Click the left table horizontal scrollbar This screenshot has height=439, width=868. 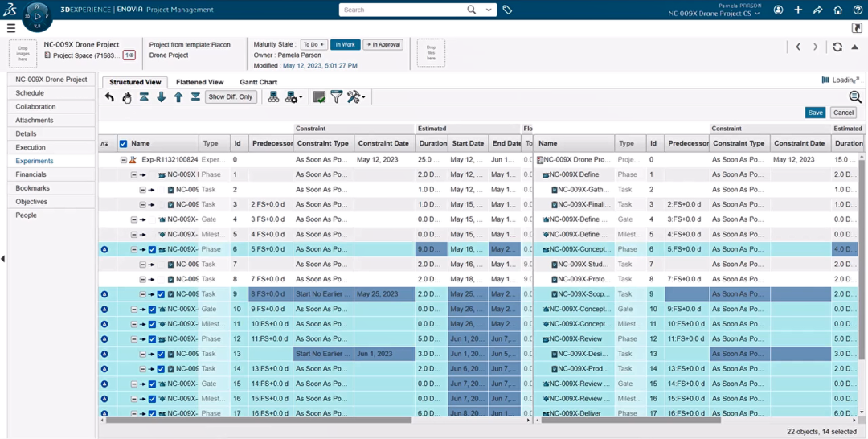pyautogui.click(x=259, y=421)
